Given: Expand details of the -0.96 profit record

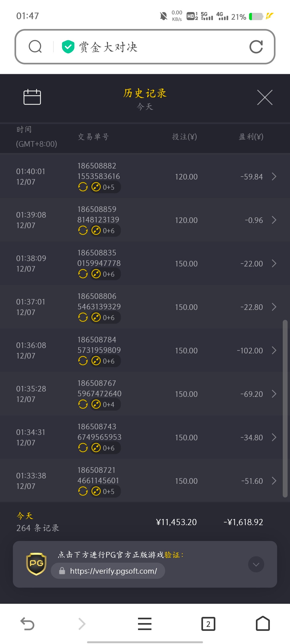Looking at the screenshot, I should pyautogui.click(x=274, y=220).
